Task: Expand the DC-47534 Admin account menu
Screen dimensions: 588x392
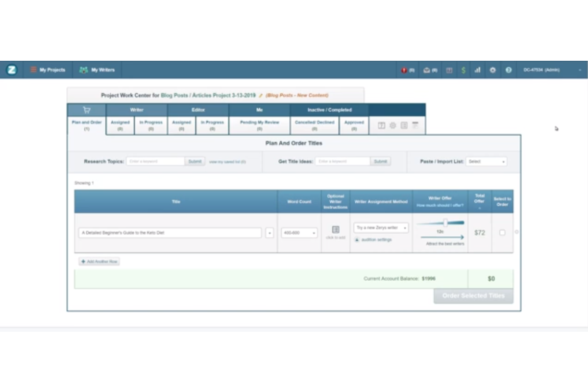Action: [552, 70]
